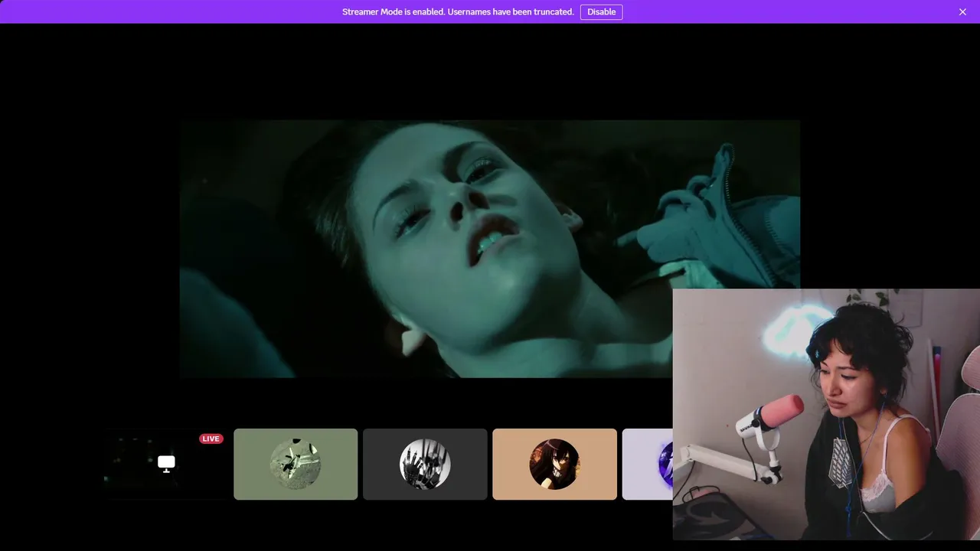Select the participant tile with green background
The width and height of the screenshot is (980, 551).
click(x=296, y=464)
